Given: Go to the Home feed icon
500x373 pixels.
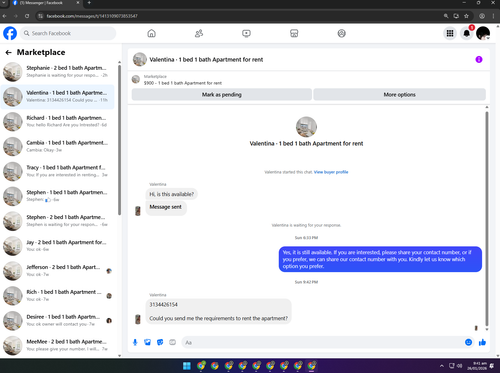Looking at the screenshot, I should click(x=151, y=33).
